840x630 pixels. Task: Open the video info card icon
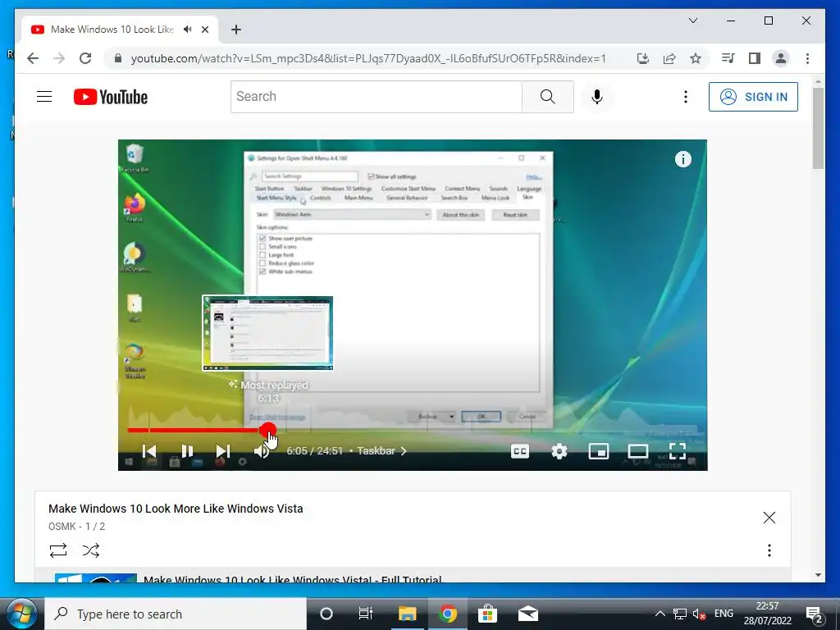pyautogui.click(x=683, y=159)
